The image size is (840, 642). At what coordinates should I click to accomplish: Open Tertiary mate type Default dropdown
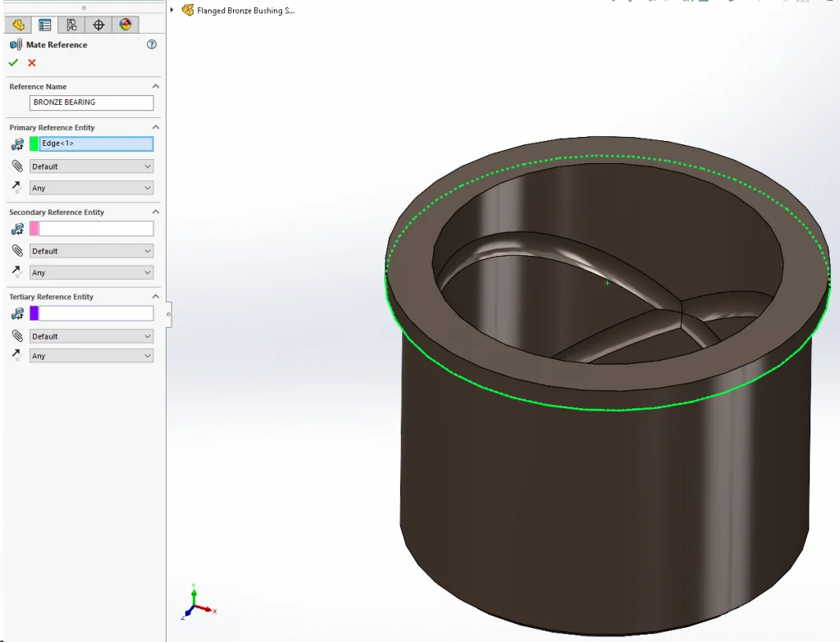coord(91,336)
